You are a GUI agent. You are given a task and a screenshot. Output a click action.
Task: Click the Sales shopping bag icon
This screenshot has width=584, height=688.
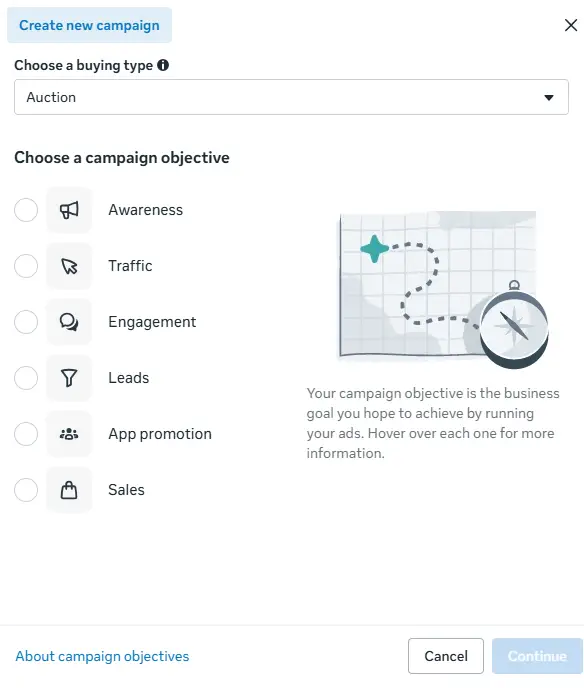point(69,490)
